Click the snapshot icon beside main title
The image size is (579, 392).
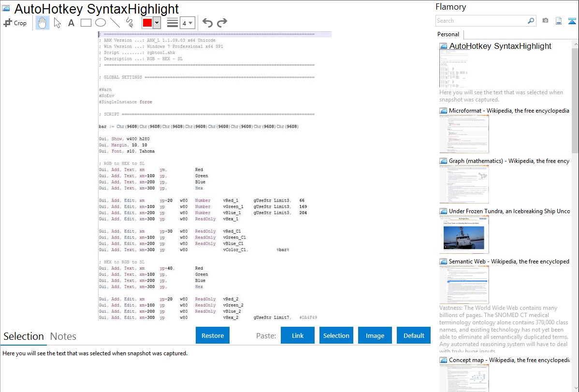point(6,9)
